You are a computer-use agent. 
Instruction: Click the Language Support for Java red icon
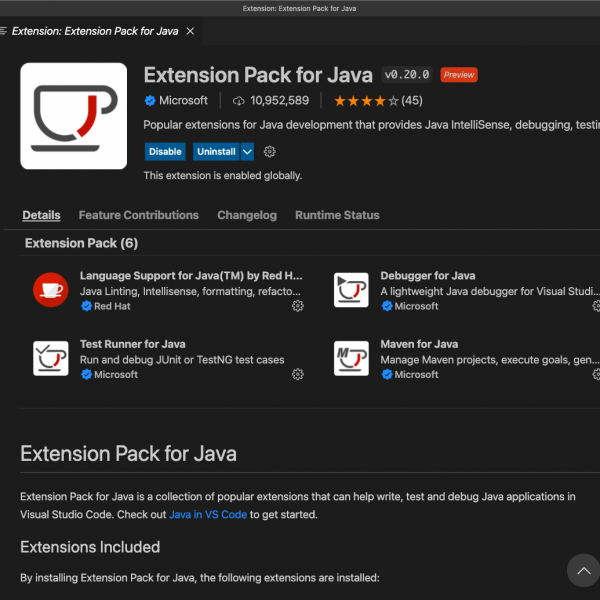tap(50, 289)
